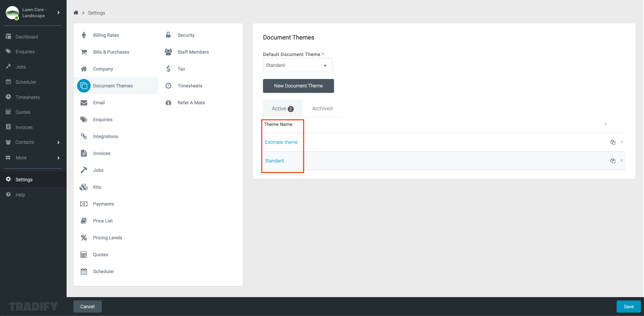Image resolution: width=644 pixels, height=316 pixels.
Task: Click the Pricing Levels percent icon
Action: 84,238
